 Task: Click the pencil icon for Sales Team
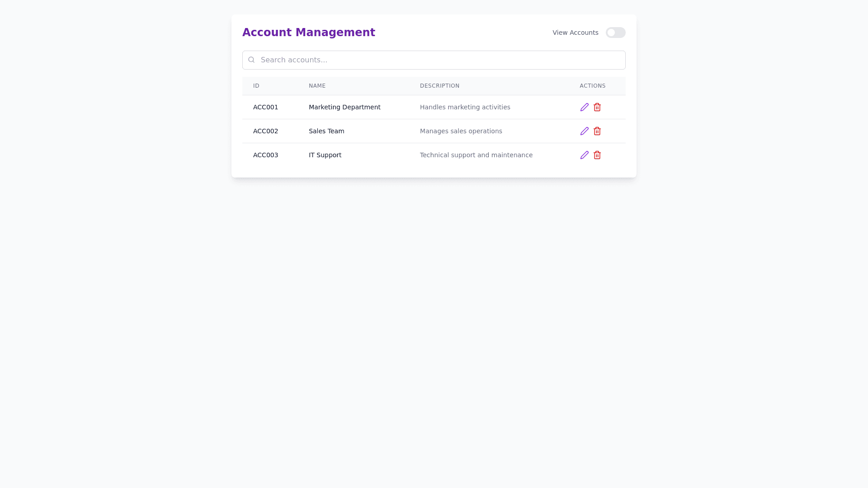pos(585,131)
